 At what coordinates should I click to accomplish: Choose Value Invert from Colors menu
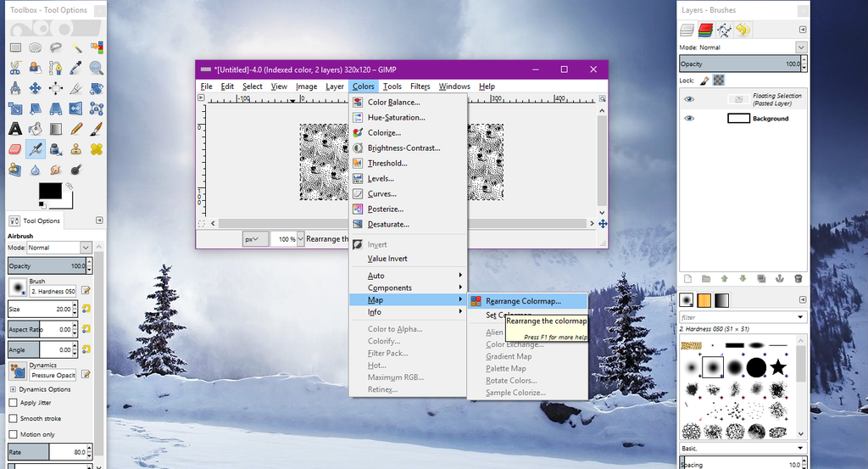point(387,259)
